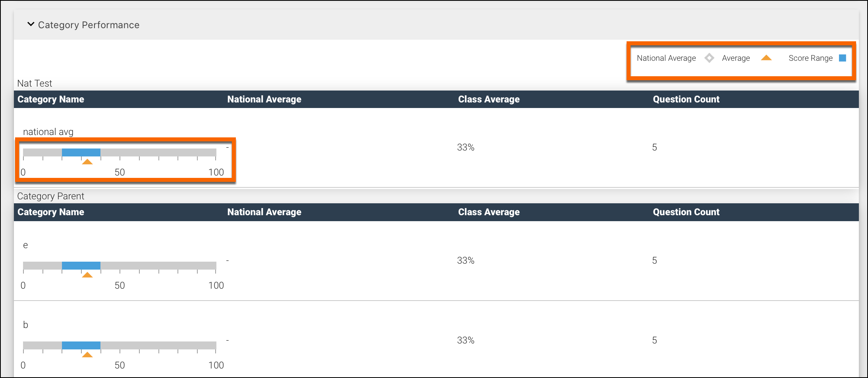Expand the Nat Test group heading
This screenshot has height=378, width=868.
pyautogui.click(x=35, y=83)
